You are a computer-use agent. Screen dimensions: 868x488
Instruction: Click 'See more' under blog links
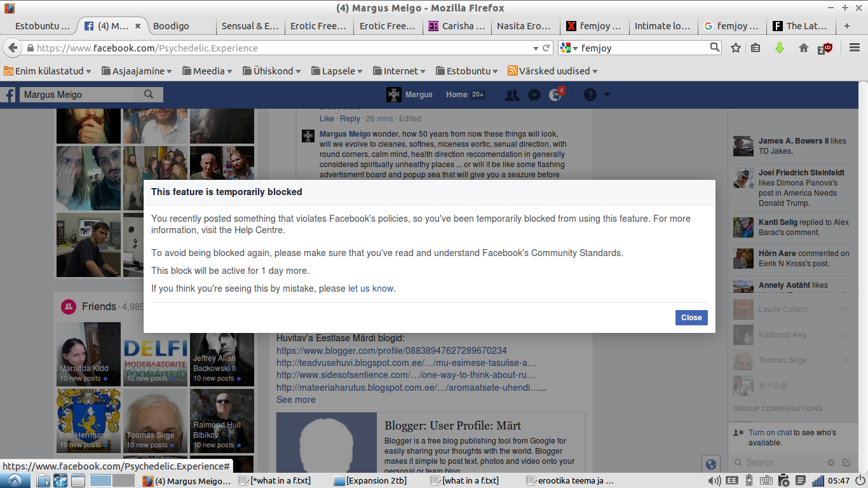(295, 400)
